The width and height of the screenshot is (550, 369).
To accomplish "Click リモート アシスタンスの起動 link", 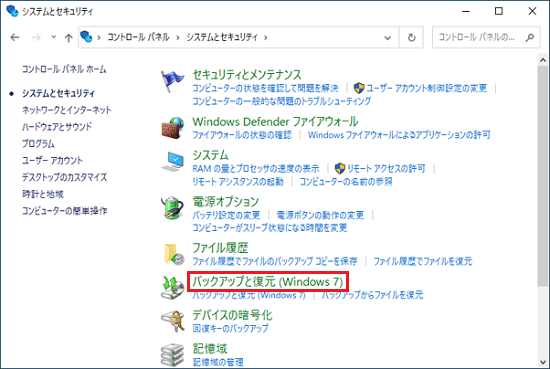I will (238, 182).
